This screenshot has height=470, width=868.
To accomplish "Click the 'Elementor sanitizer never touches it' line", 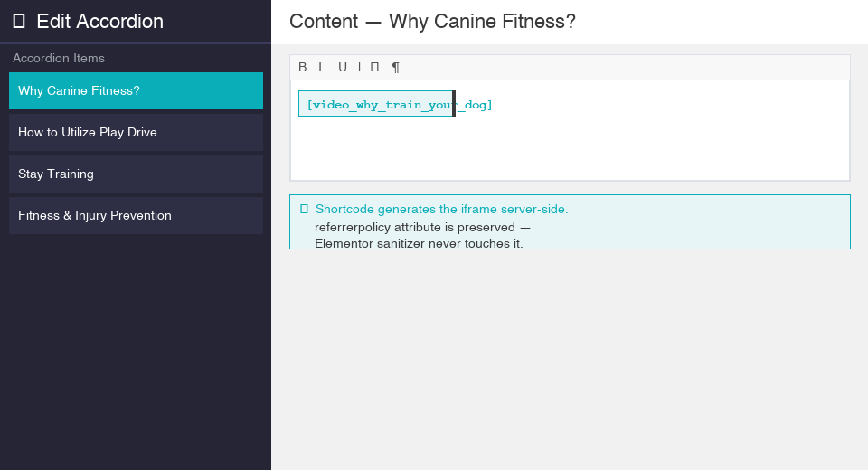I will (419, 243).
